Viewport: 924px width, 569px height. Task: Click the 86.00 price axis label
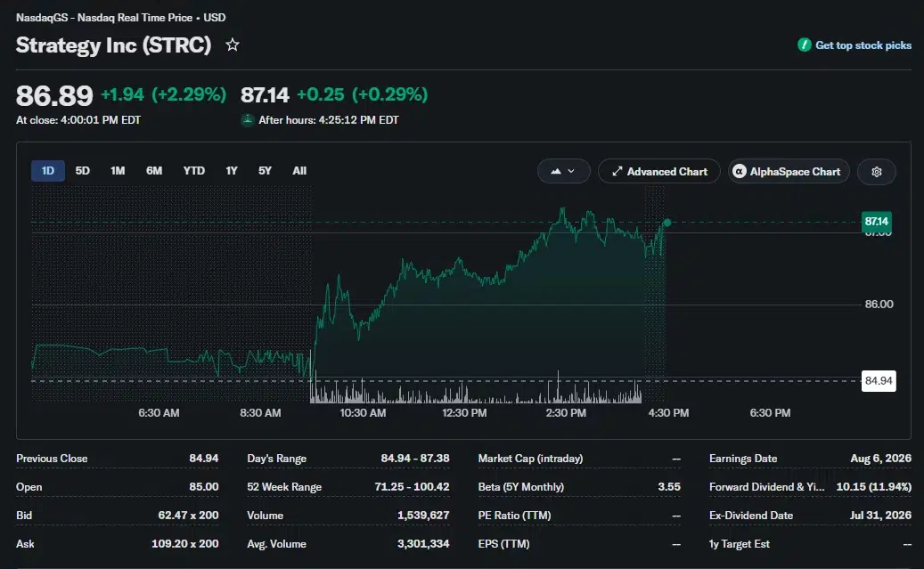coord(879,304)
